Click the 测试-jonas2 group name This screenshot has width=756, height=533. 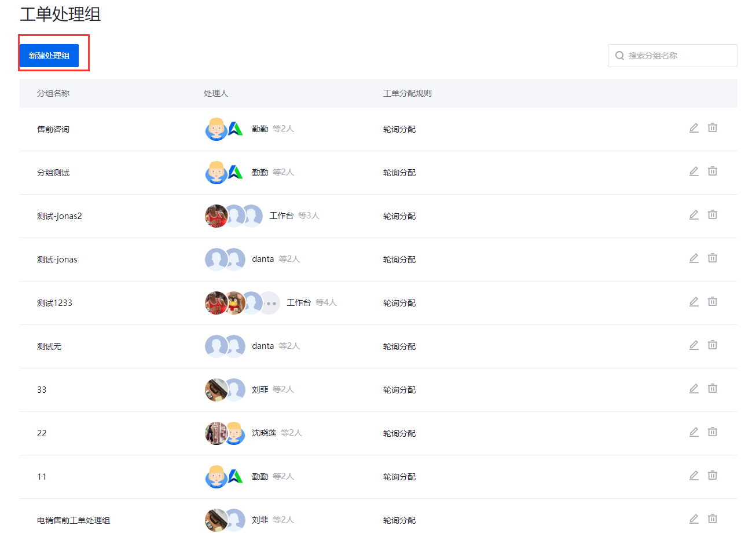coord(60,216)
